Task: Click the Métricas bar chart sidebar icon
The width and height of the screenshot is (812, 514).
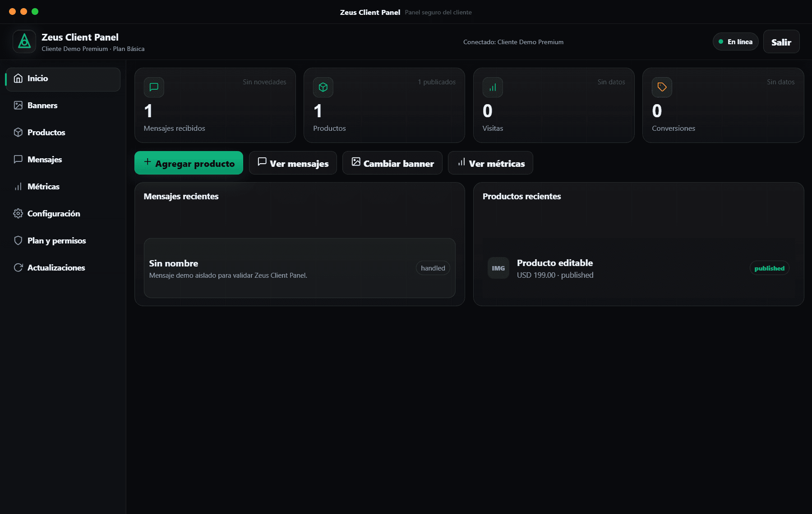Action: (18, 187)
